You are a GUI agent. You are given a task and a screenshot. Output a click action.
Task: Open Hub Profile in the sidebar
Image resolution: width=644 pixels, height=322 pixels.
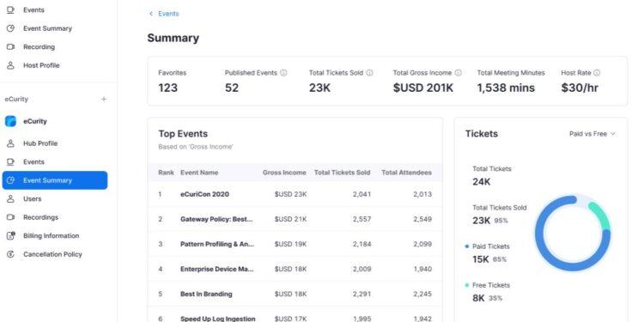tap(40, 143)
